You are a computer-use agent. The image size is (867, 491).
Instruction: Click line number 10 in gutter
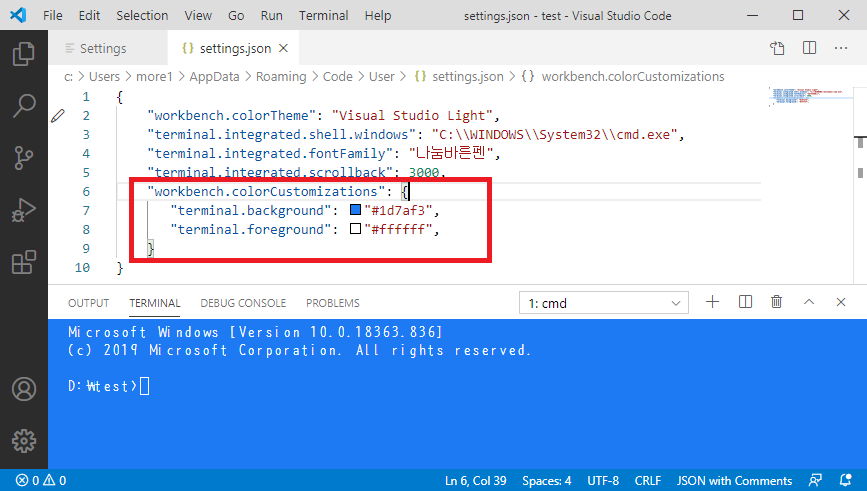click(82, 267)
